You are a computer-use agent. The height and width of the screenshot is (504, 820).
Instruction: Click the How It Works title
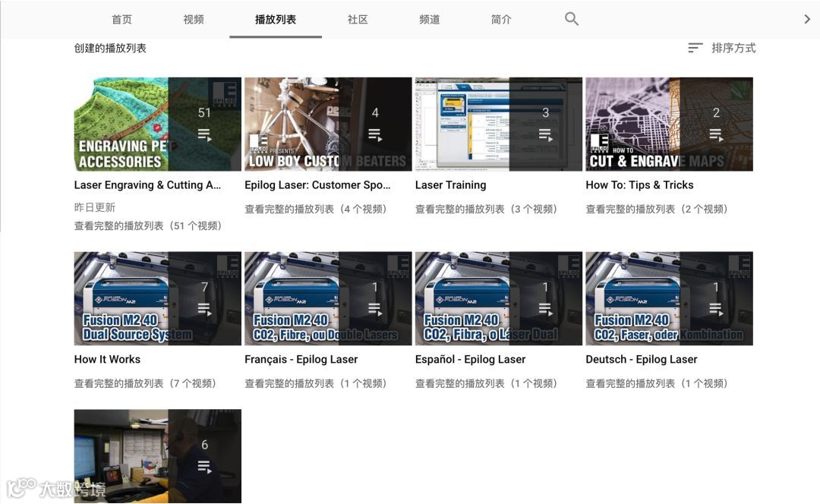tap(107, 359)
